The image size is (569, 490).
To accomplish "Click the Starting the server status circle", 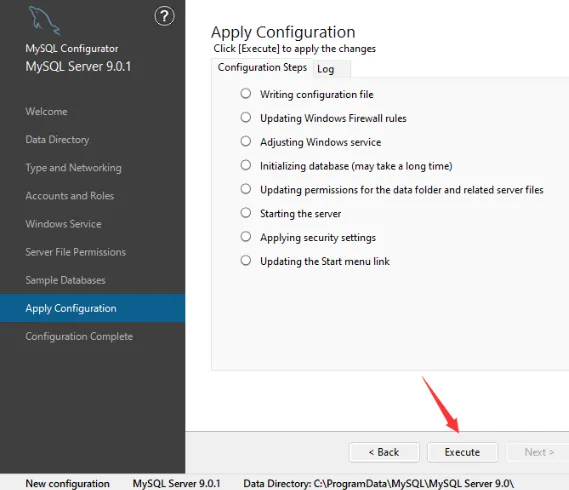I will 246,213.
